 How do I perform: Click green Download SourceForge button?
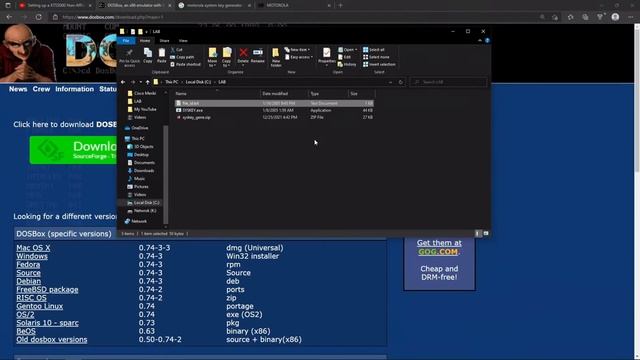click(x=73, y=150)
